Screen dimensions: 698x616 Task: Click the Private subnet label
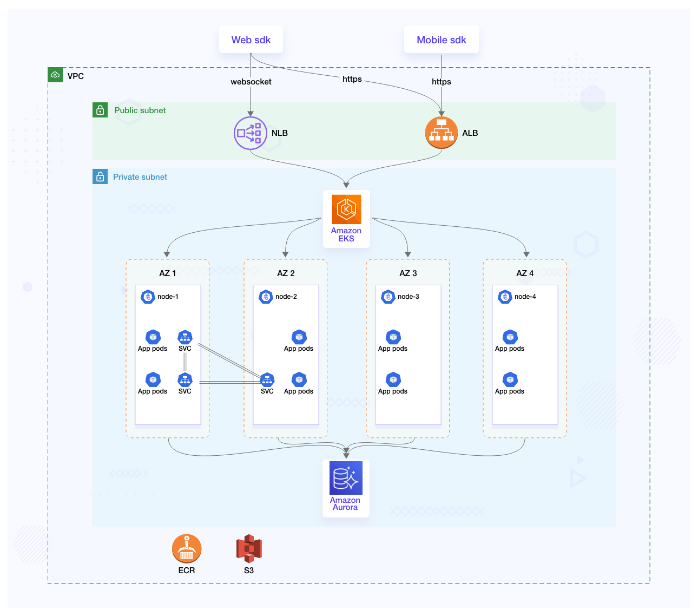[x=140, y=177]
